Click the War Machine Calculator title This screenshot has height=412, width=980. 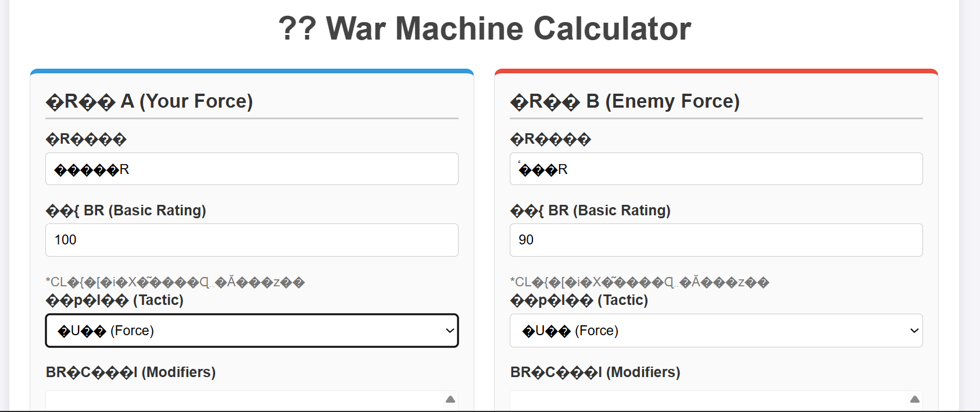[484, 29]
